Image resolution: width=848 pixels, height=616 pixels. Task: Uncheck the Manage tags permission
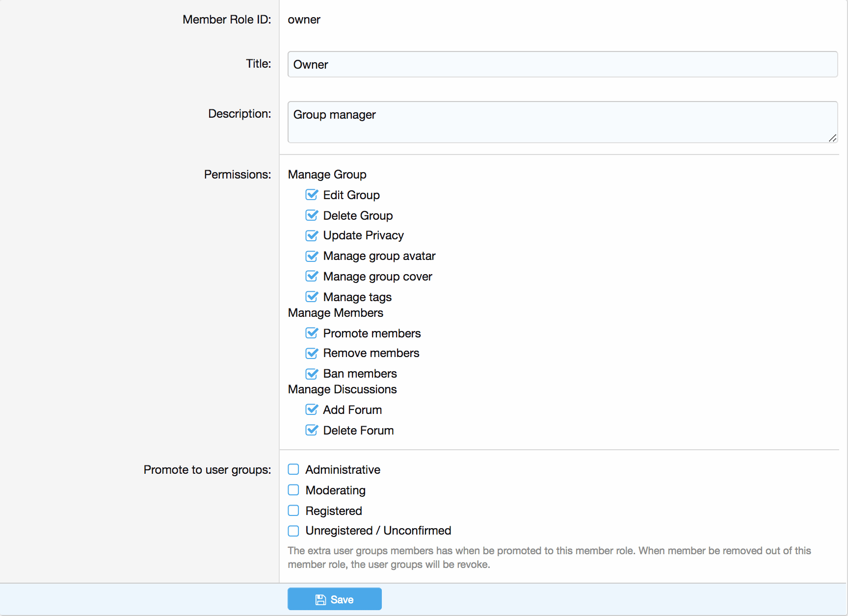pos(312,297)
